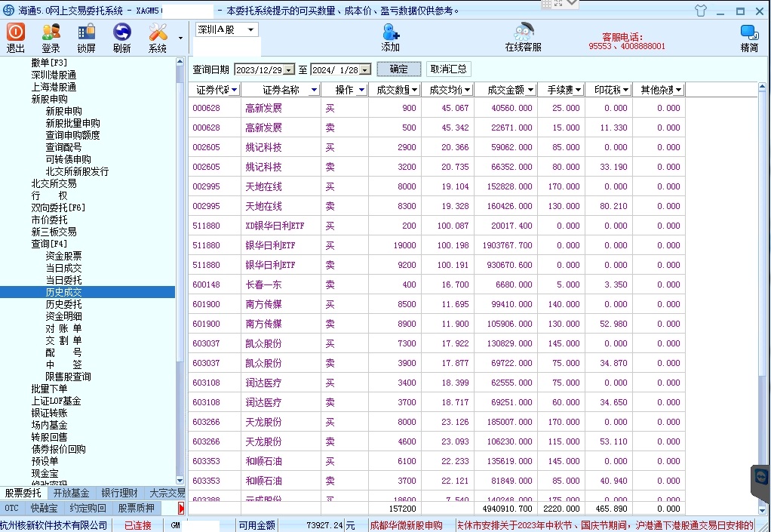771x532 pixels.
Task: Switch to the 股票委托 tab
Action: (23, 493)
